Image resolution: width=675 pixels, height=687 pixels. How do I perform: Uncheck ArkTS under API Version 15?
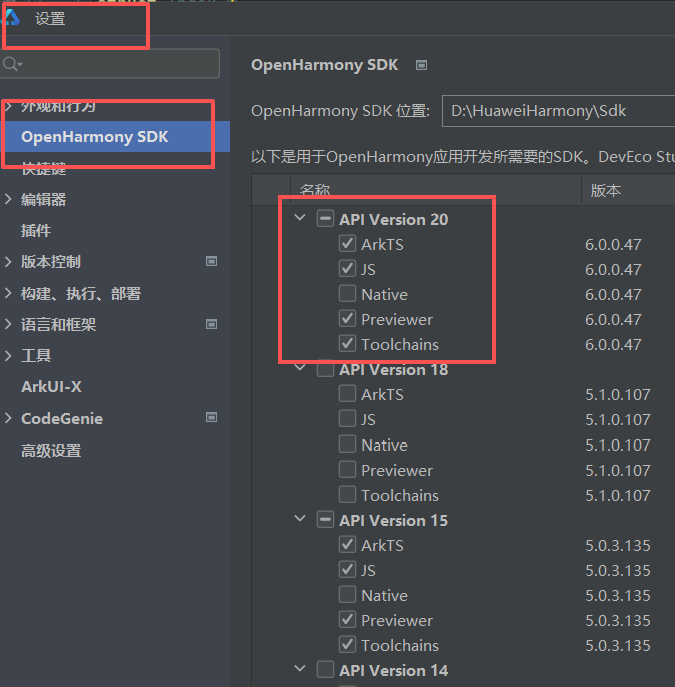coord(347,545)
